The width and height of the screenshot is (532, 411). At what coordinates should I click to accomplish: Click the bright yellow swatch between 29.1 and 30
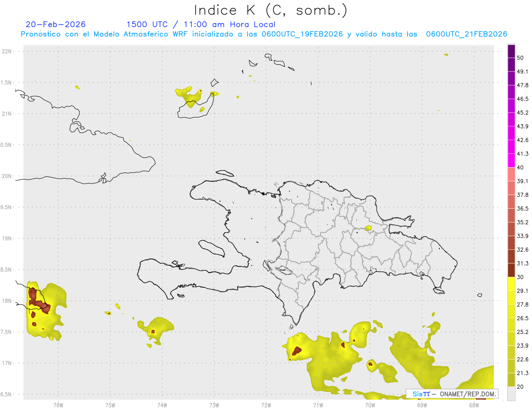point(512,284)
